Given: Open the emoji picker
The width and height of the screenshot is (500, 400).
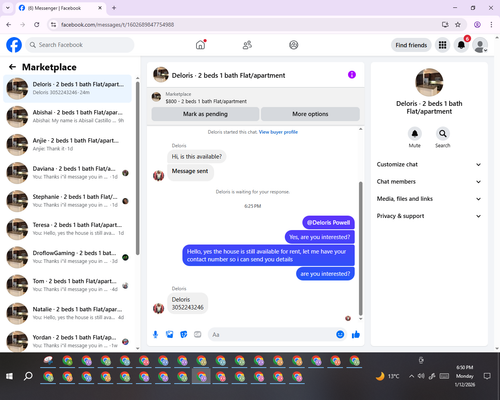Looking at the screenshot, I should (x=340, y=334).
